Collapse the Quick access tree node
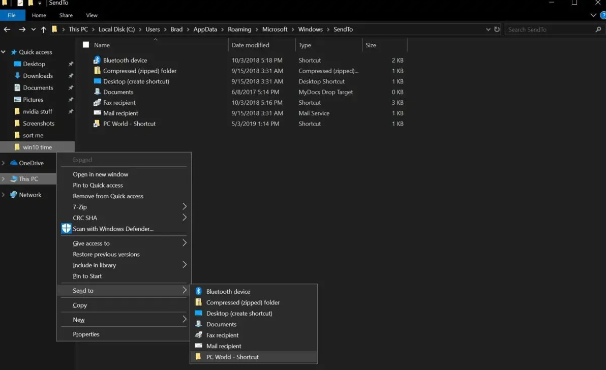The width and height of the screenshot is (606, 370). click(3, 52)
